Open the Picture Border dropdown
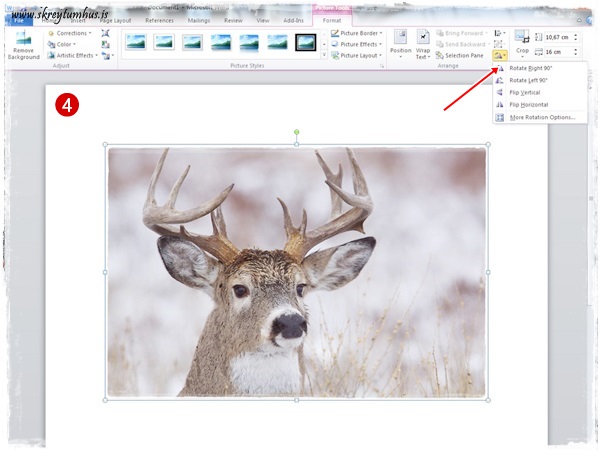This screenshot has width=600, height=452. coord(358,33)
